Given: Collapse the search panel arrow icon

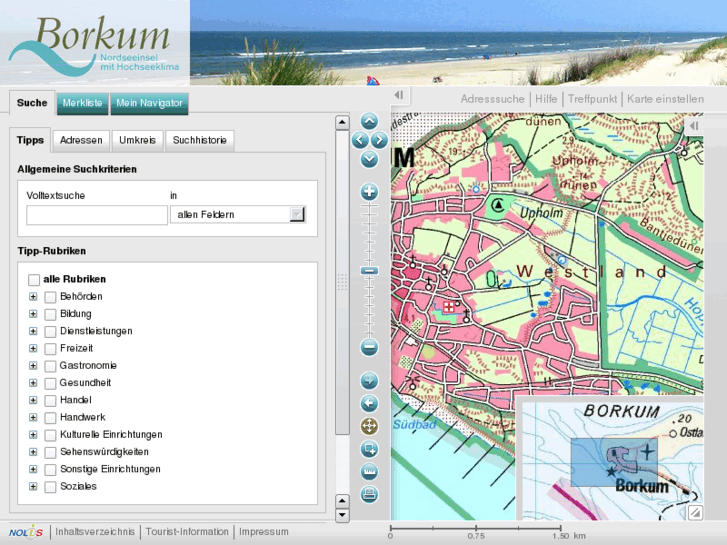Looking at the screenshot, I should pyautogui.click(x=399, y=95).
